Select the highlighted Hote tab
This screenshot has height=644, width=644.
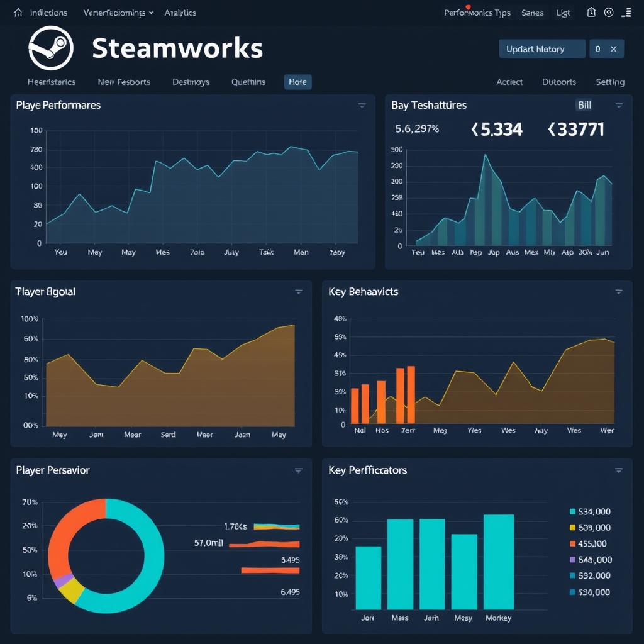click(297, 82)
